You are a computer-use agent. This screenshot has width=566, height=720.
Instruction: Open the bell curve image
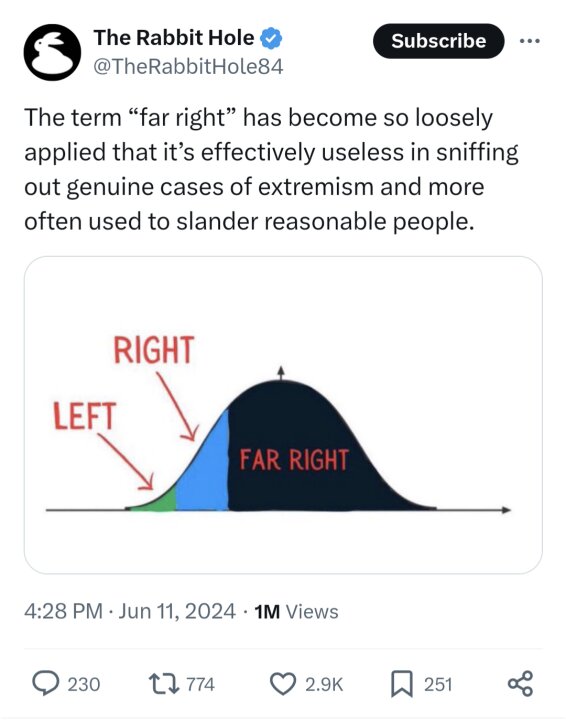coord(283,415)
